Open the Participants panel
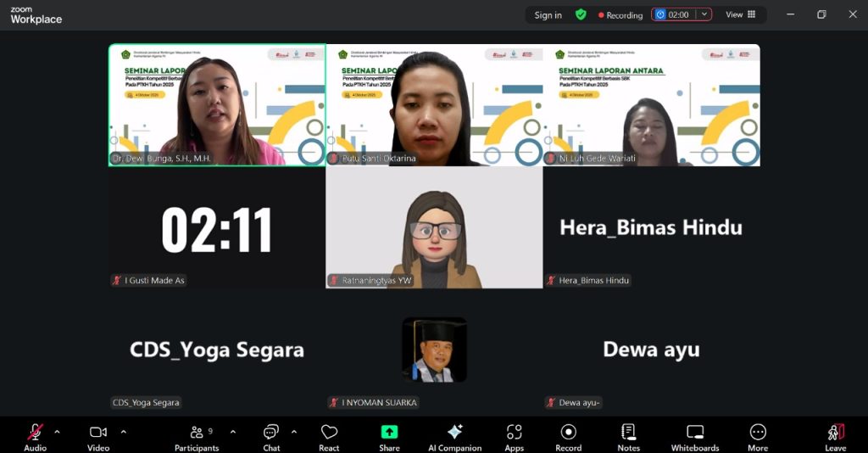Screen dimensions: 868x453 point(197,436)
